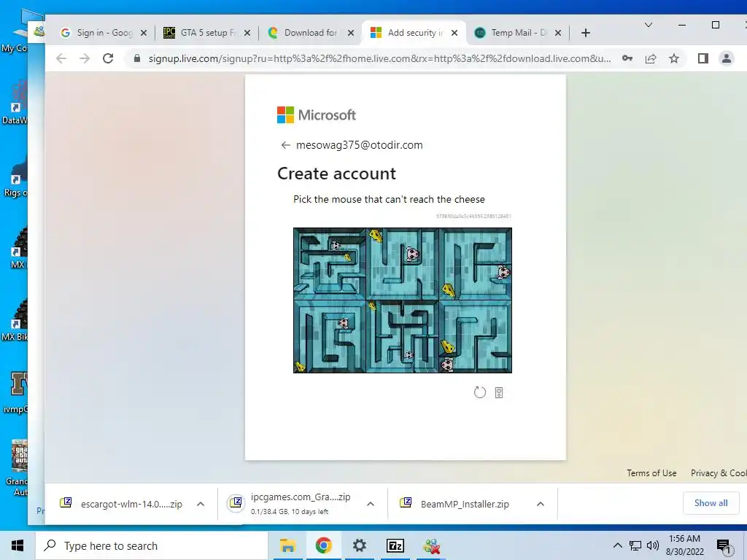View site info via the padlock icon
The image size is (747, 560).
[x=137, y=58]
